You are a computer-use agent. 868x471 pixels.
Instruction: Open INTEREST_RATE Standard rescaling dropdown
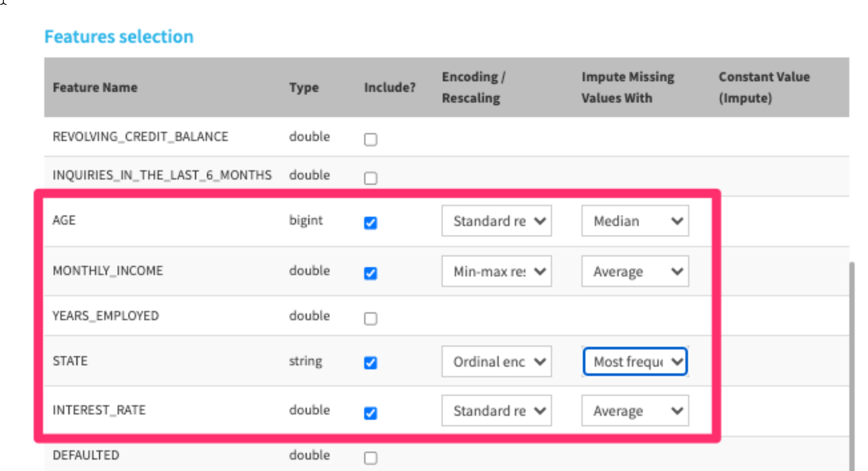point(496,411)
